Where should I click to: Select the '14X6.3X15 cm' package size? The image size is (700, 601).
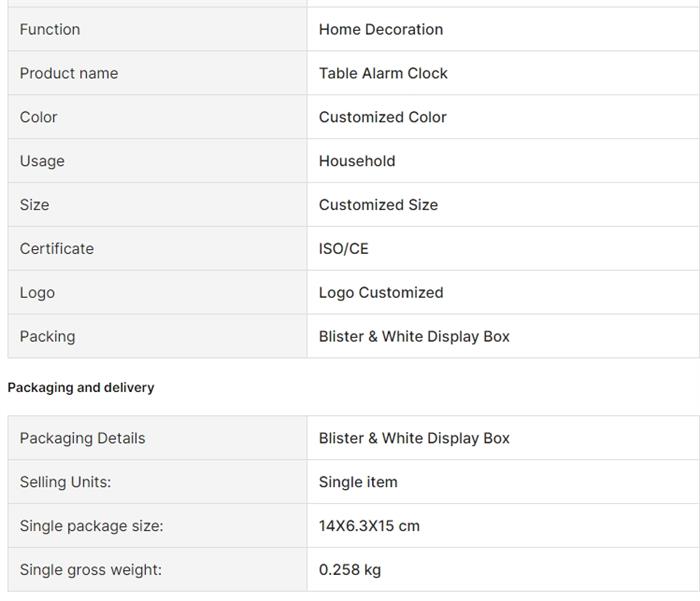(x=369, y=526)
